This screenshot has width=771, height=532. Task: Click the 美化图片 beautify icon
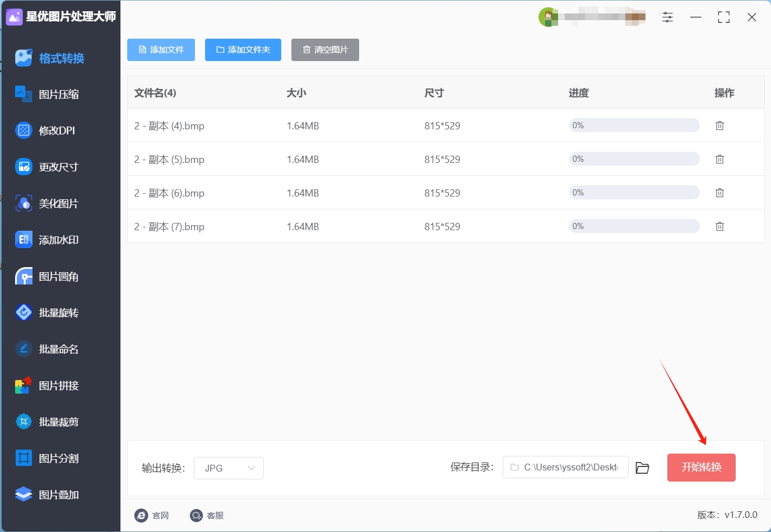pos(24,203)
